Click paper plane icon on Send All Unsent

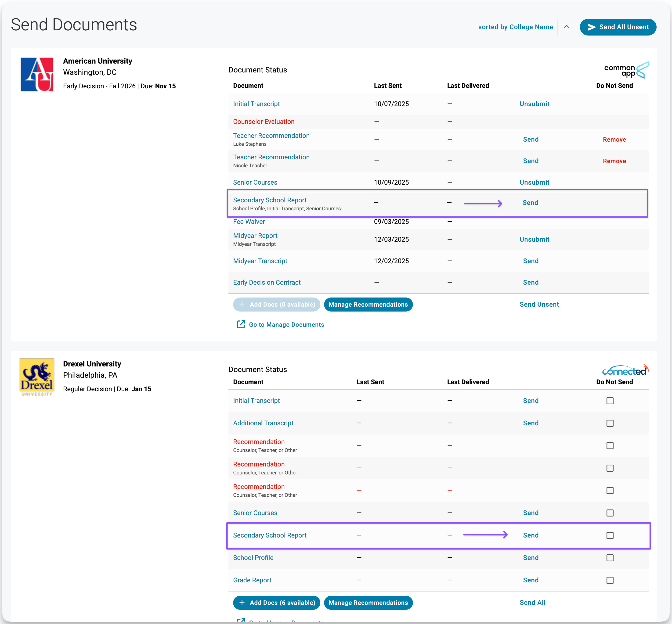click(x=592, y=27)
